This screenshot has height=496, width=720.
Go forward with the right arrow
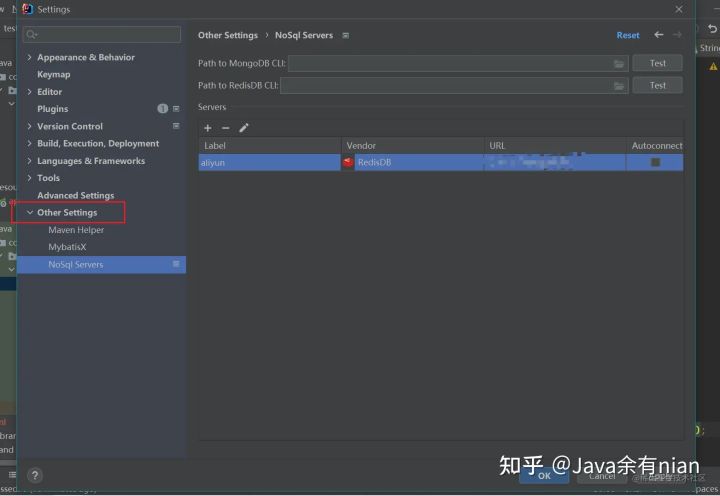click(677, 35)
